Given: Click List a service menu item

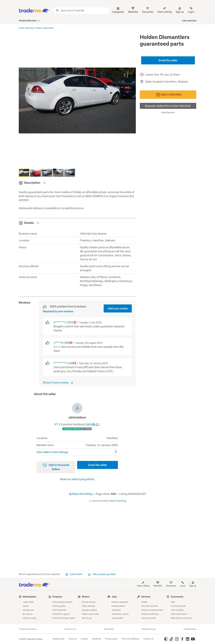Looking at the screenshot, I should coord(189,21).
